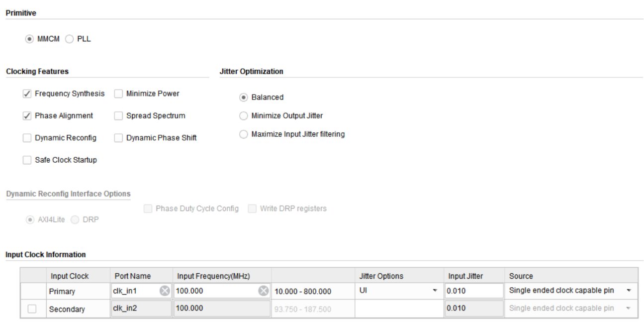Uncheck the Frequency Synthesis checkbox
Screen dimensions: 644x322
pos(27,94)
